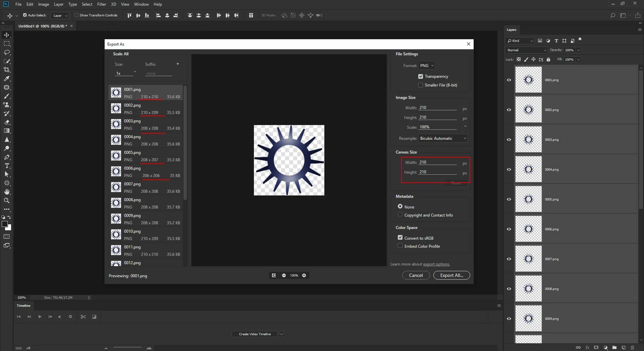The image size is (644, 351).
Task: Select the Gradient tool
Action: coord(7,131)
